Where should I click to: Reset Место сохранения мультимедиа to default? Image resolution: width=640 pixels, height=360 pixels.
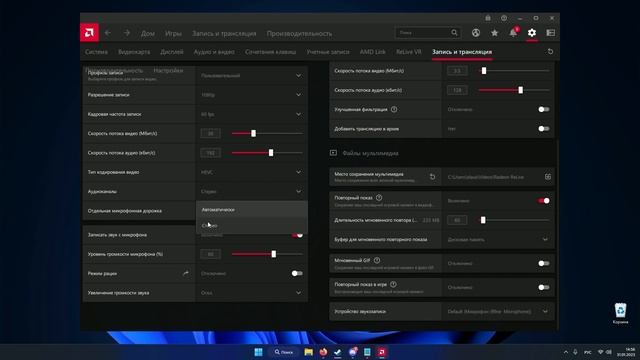(x=432, y=177)
